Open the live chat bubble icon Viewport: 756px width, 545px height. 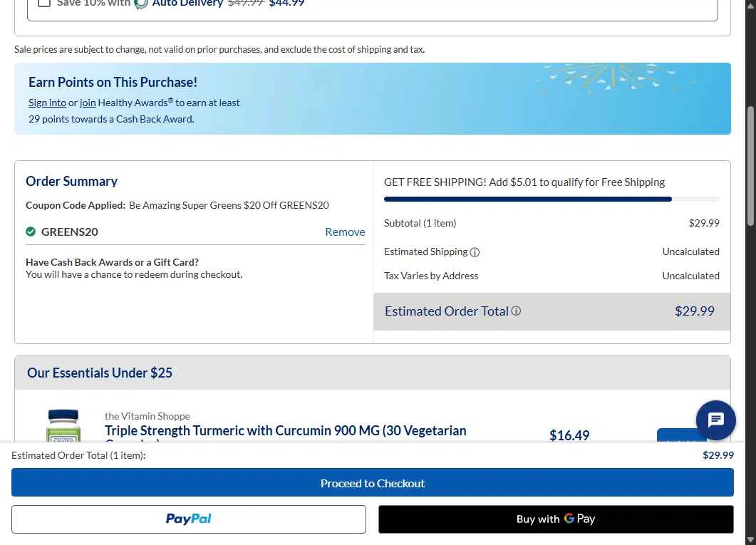716,420
